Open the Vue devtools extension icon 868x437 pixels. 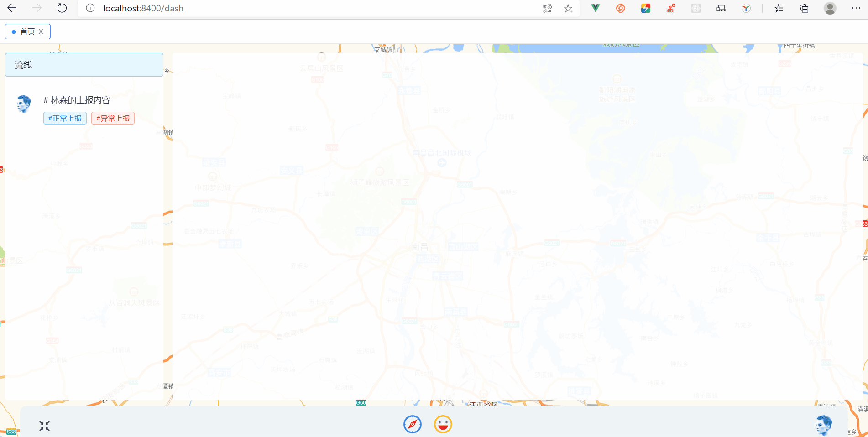(596, 8)
